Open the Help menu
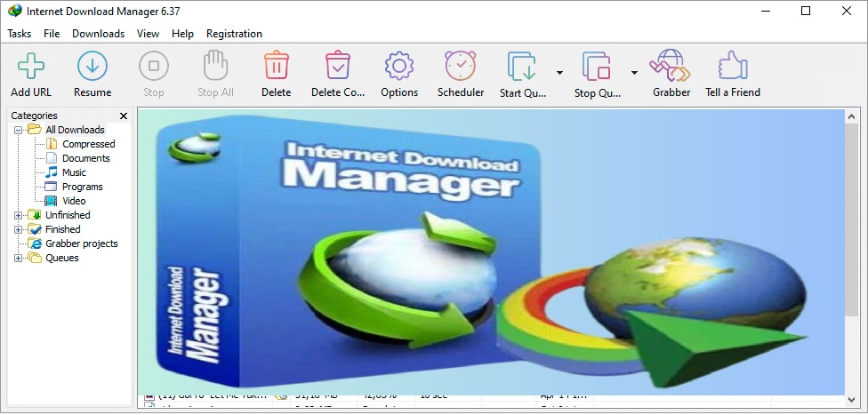 [x=182, y=34]
